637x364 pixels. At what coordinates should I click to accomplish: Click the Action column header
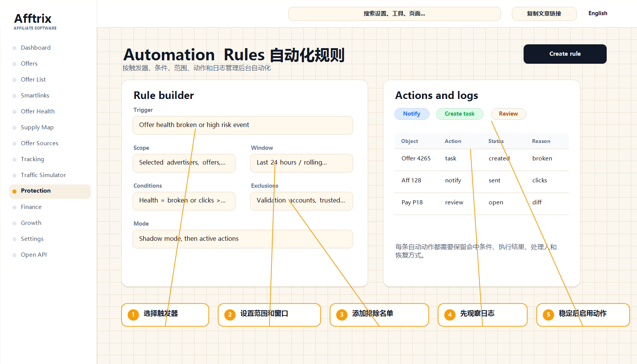(453, 141)
